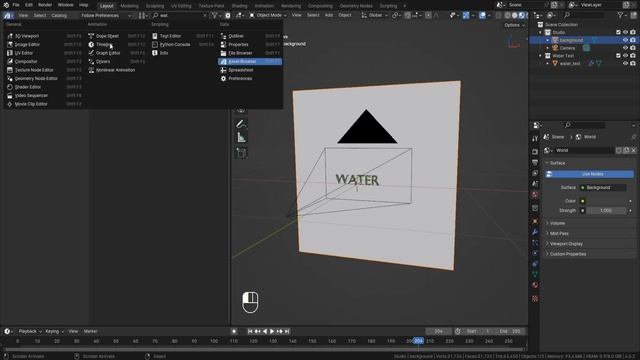
Task: Collapse the Studio collection
Action: coord(540,32)
